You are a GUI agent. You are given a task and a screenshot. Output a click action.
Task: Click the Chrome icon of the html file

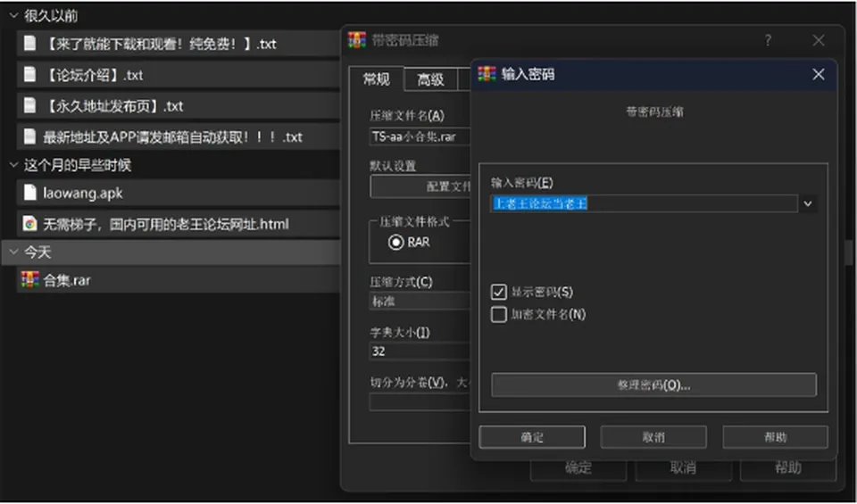pos(29,223)
